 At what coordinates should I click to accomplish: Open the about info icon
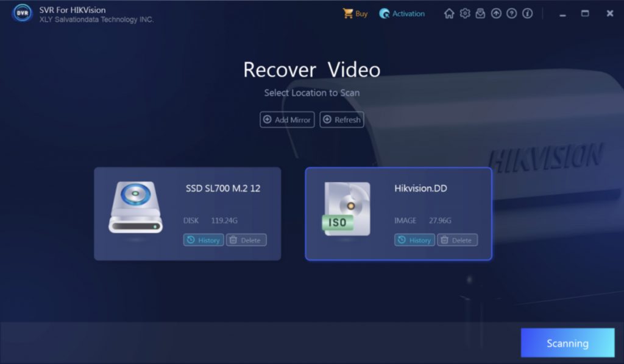[x=527, y=13]
